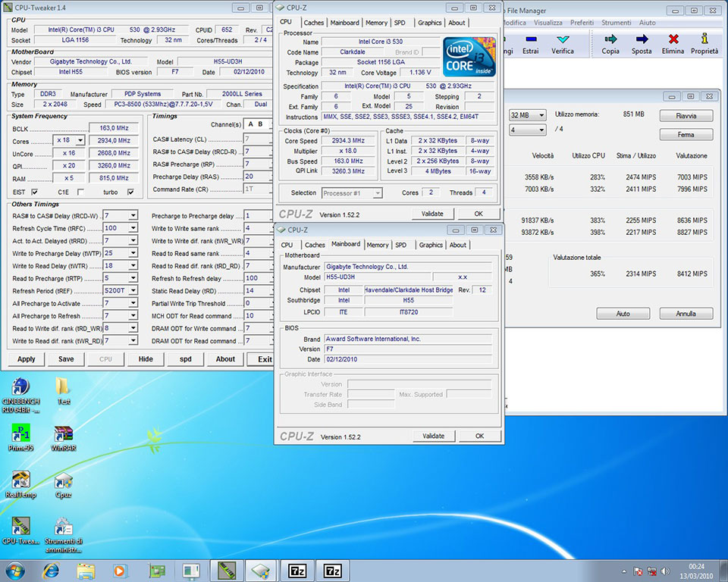Click Annulla button in benchmark window
Screen dimensions: 728x582
tap(686, 314)
